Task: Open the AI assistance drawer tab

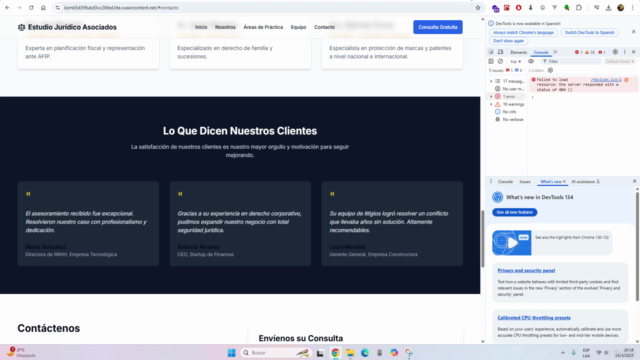Action: coord(585,182)
